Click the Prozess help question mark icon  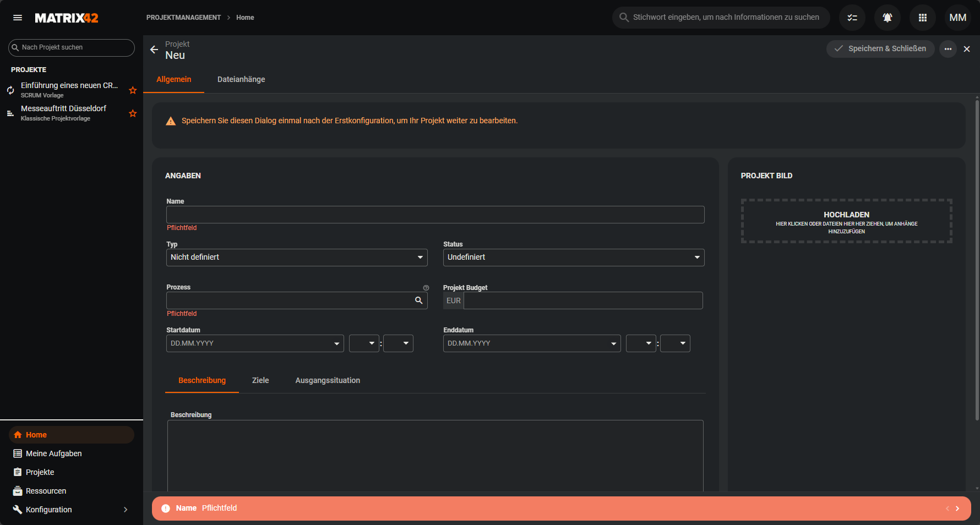(x=426, y=288)
